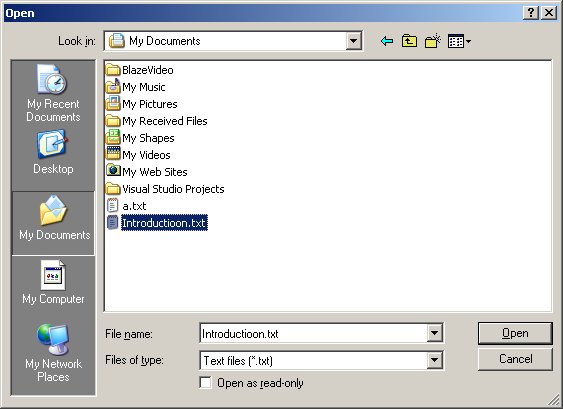Expand the Look in dropdown
Screen dimensions: 563x409
tap(353, 41)
